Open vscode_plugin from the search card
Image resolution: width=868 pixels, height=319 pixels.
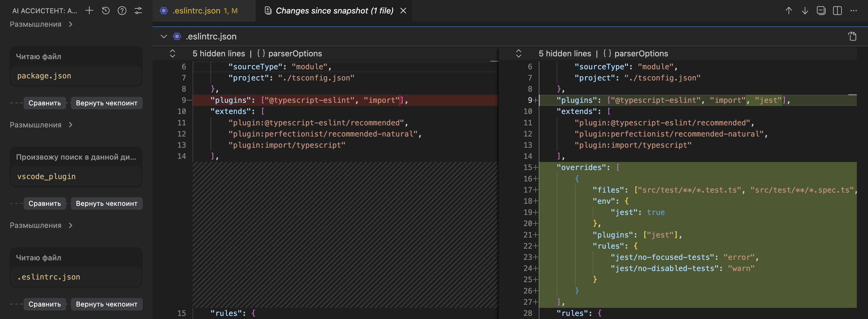47,176
